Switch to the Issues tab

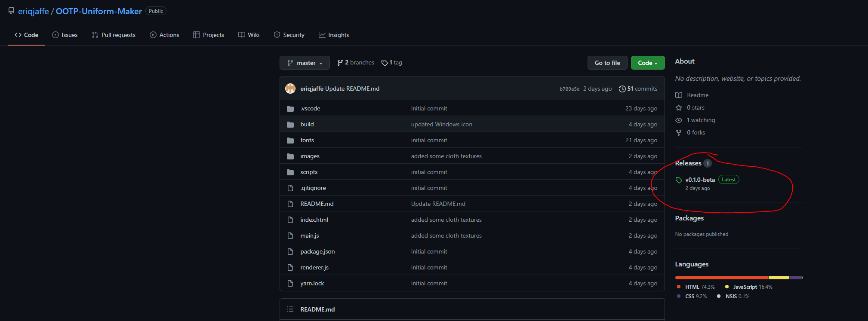65,35
